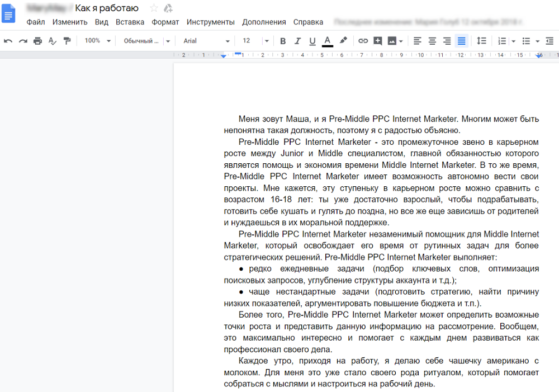Open the Google Docs home screen icon
The image size is (559, 392).
point(8,13)
